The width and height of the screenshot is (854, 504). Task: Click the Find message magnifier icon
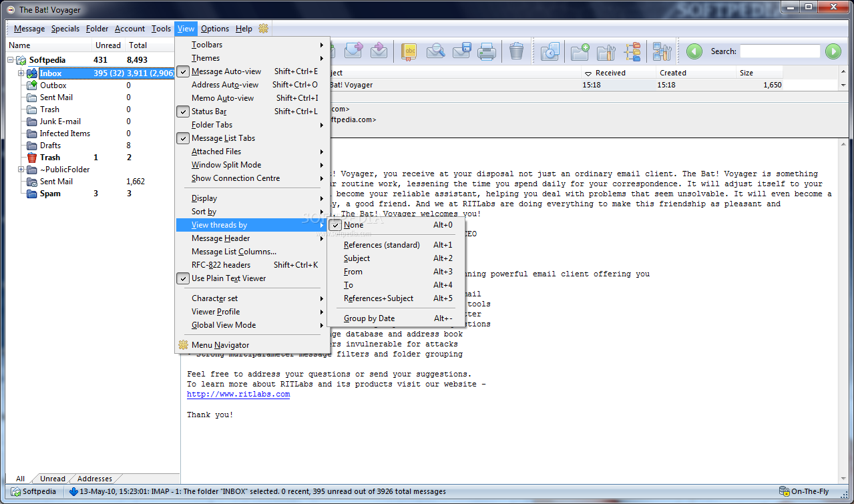[435, 51]
